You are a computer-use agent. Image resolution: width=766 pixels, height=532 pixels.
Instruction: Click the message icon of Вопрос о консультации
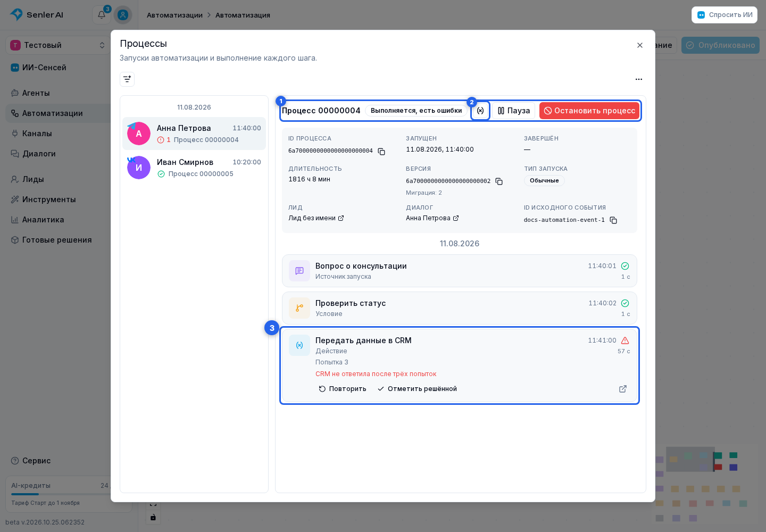tap(299, 271)
